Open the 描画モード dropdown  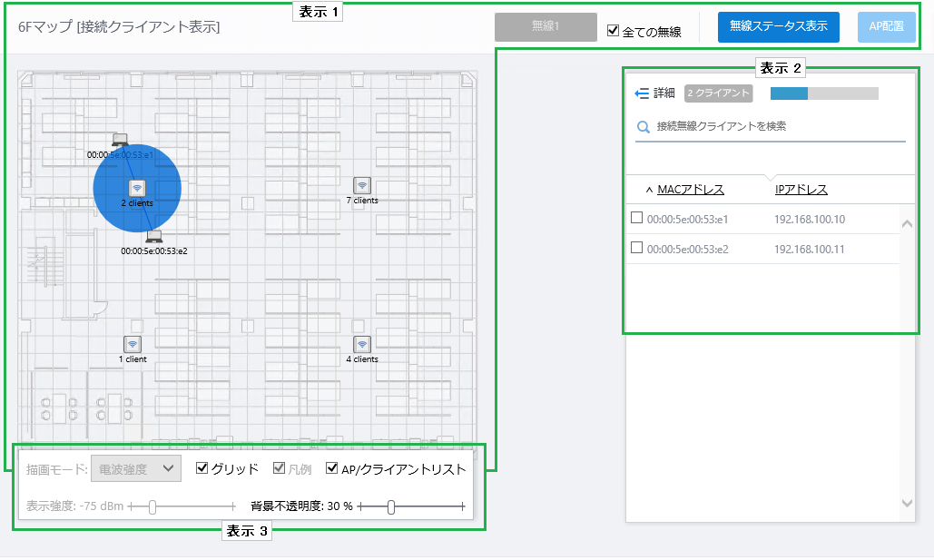click(136, 468)
